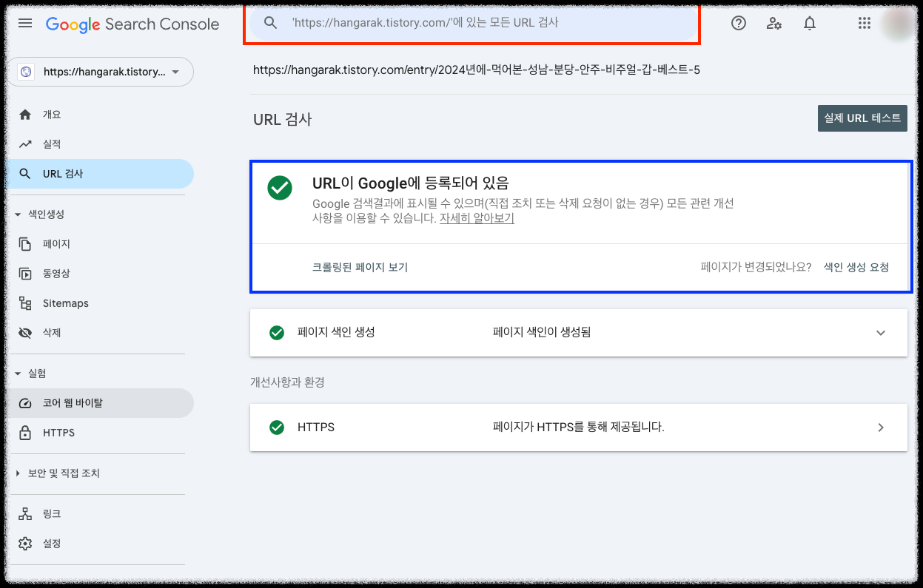Viewport: 923px width, 588px height.
Task: Select URL 검사 in sidebar
Action: (99, 174)
